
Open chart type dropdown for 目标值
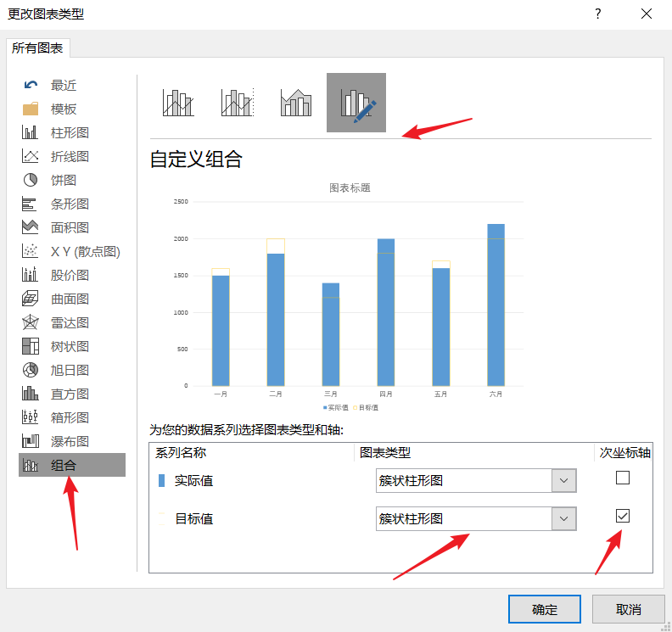coord(563,519)
